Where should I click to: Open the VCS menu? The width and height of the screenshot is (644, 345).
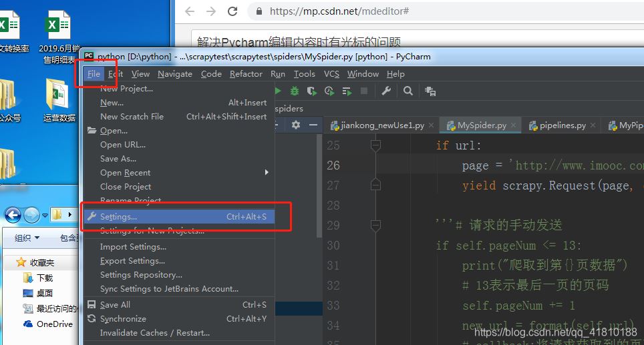pyautogui.click(x=331, y=74)
